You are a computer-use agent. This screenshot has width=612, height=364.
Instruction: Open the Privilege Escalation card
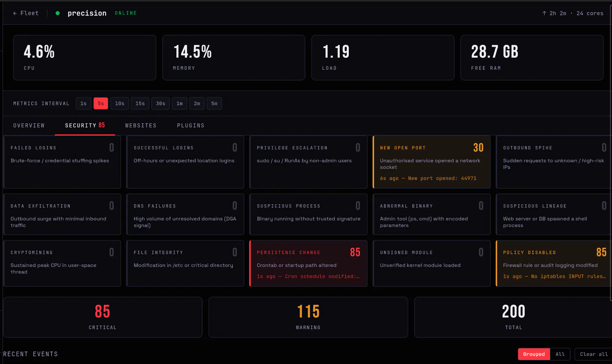click(x=308, y=162)
